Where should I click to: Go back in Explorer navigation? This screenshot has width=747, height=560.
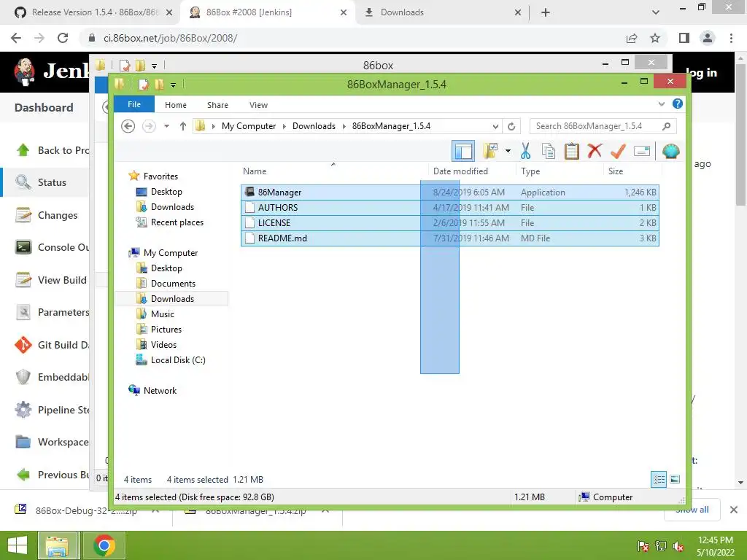(128, 126)
